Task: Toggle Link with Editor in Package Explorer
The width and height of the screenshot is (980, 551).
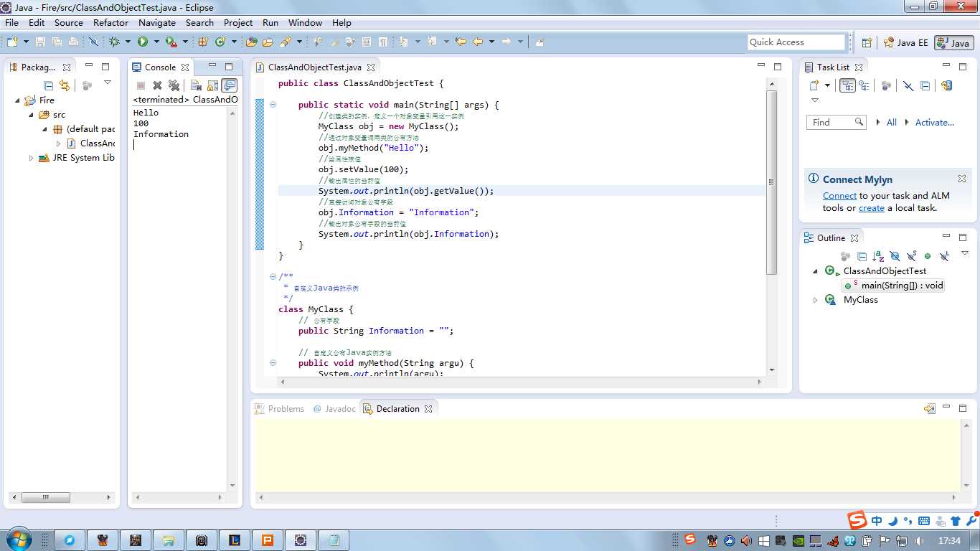Action: 65,85
